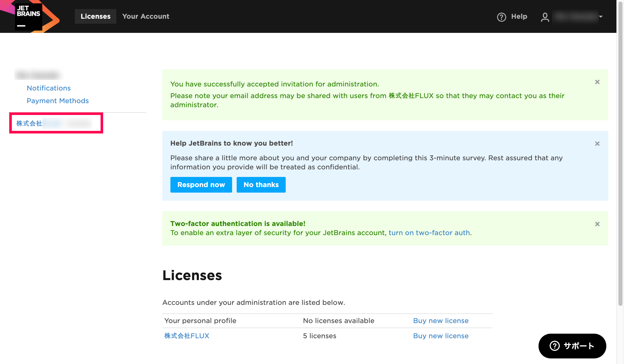Open the サポート support widget

(x=572, y=346)
